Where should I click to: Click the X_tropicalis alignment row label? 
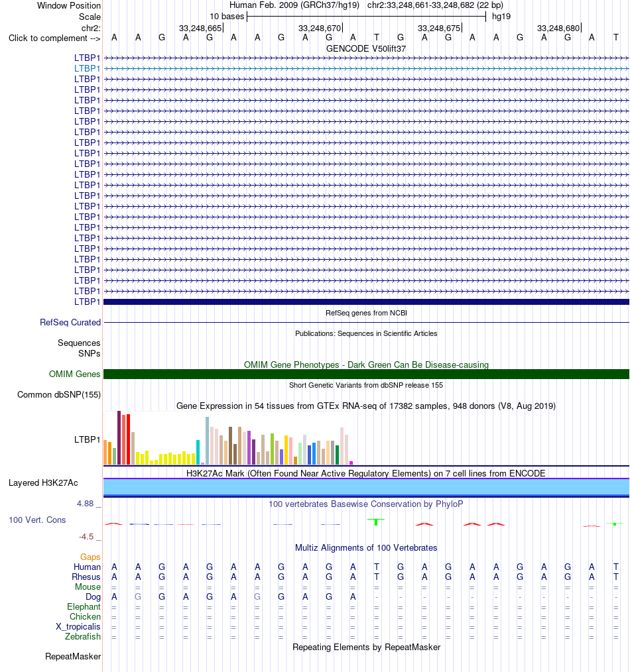[78, 626]
